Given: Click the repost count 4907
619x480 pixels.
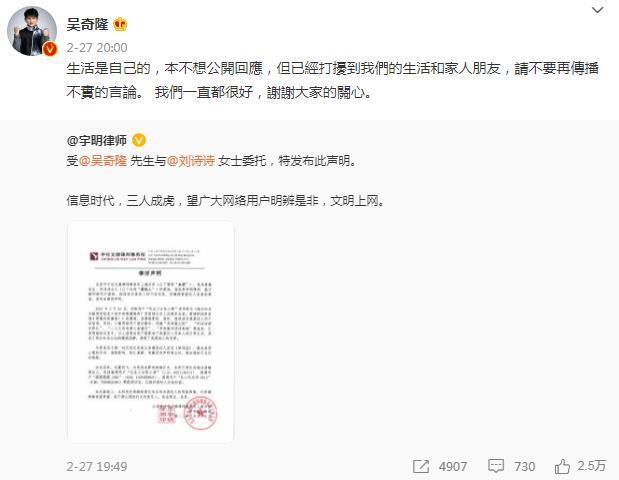Looking at the screenshot, I should [x=453, y=467].
